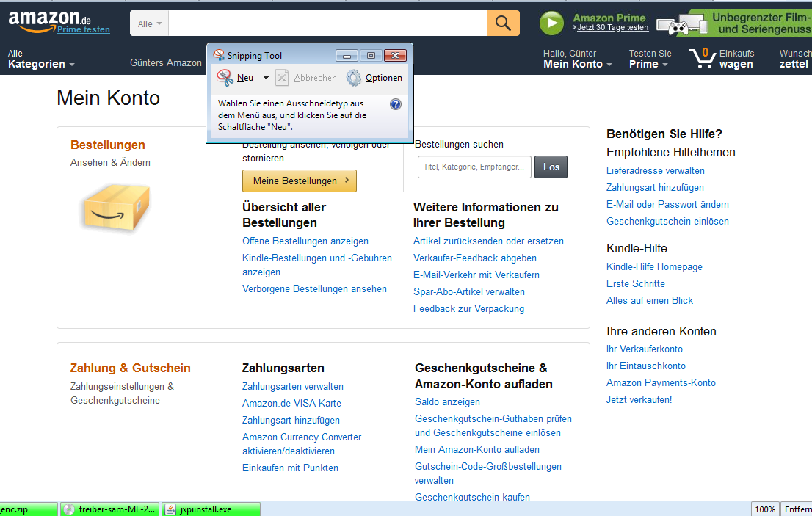Click Artikel zurücksenden oder ersetzen
The height and width of the screenshot is (516, 812).
pyautogui.click(x=488, y=241)
